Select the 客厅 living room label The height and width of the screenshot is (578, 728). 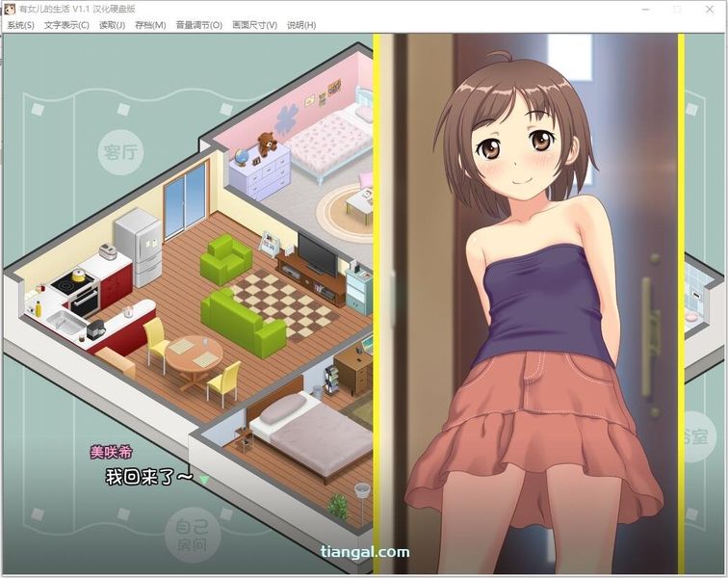119,150
